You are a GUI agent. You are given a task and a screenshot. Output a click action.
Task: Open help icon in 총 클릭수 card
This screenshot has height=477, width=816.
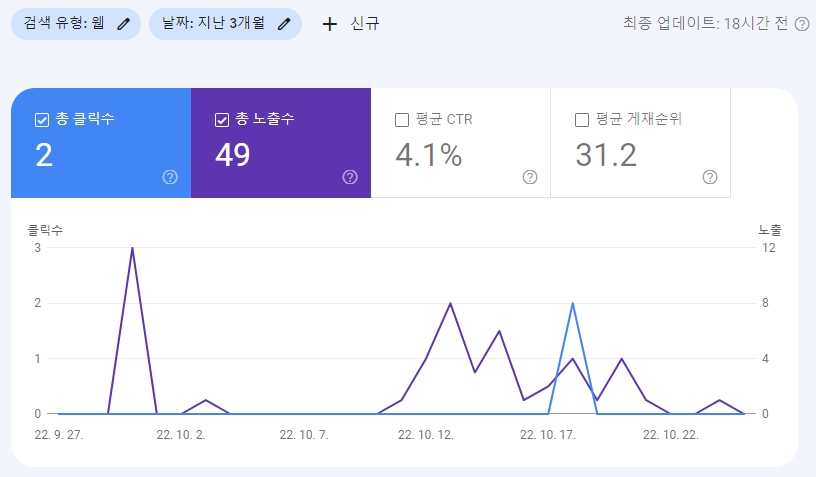(170, 177)
